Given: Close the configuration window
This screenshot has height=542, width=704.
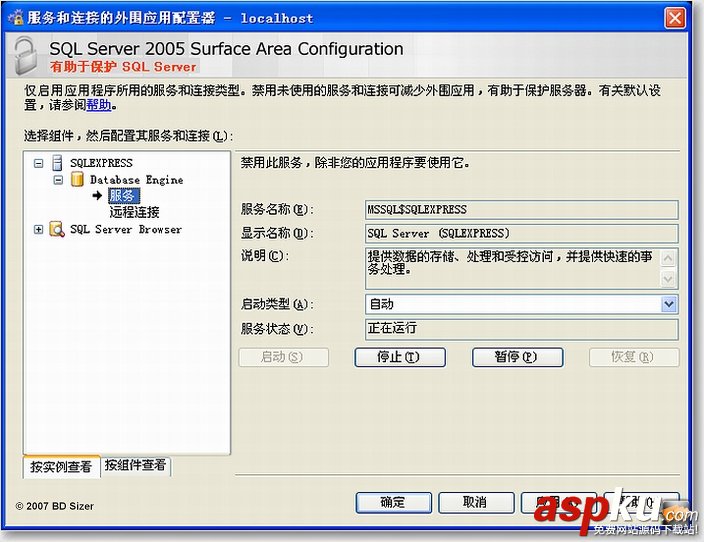Looking at the screenshot, I should pos(675,18).
